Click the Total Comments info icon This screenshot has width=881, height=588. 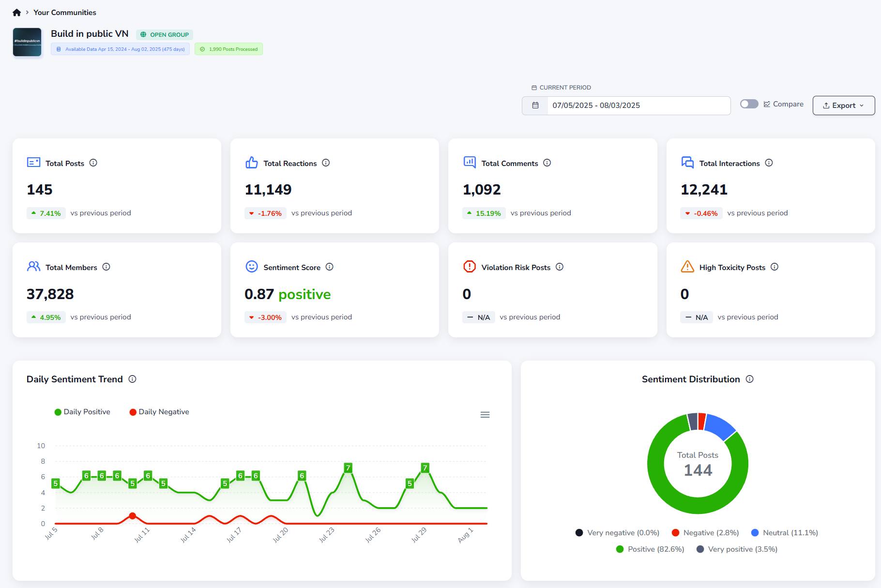pyautogui.click(x=547, y=163)
